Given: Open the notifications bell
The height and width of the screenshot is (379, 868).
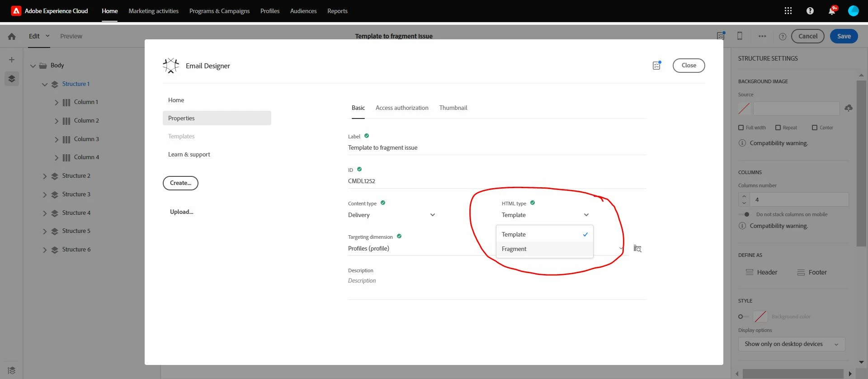Looking at the screenshot, I should click(832, 11).
